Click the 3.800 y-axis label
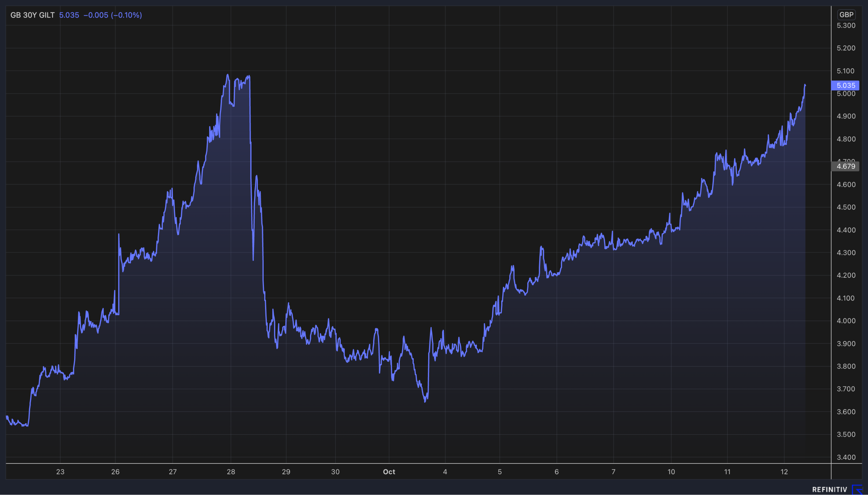 (846, 367)
